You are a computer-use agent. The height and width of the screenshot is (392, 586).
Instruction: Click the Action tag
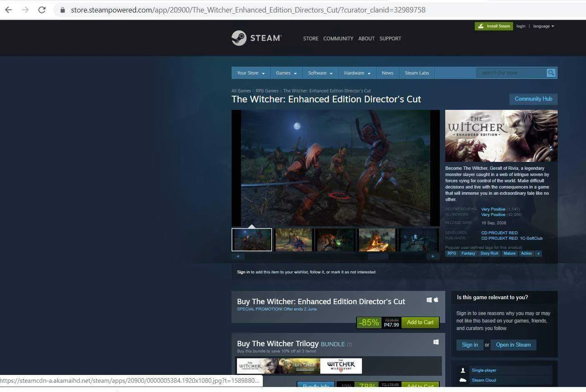coord(526,253)
